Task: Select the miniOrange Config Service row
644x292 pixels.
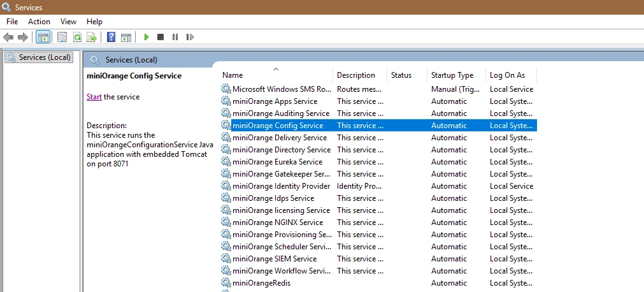Action: tap(378, 126)
